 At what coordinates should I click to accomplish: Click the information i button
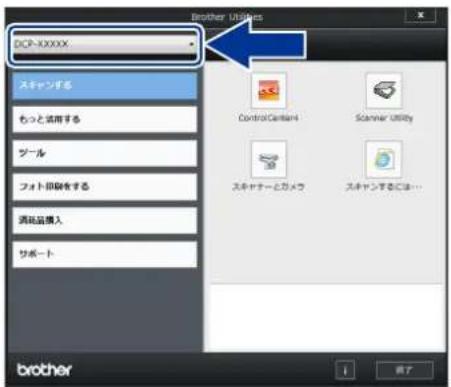345,370
